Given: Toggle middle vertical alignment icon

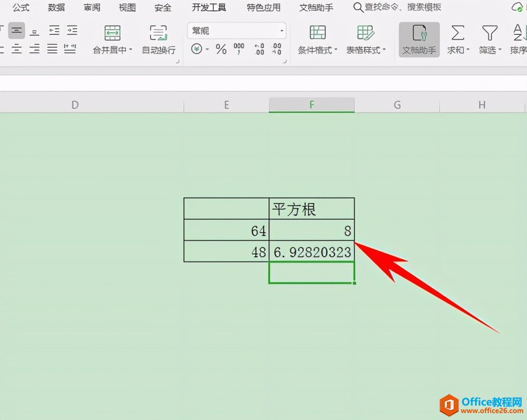Looking at the screenshot, I should (17, 31).
